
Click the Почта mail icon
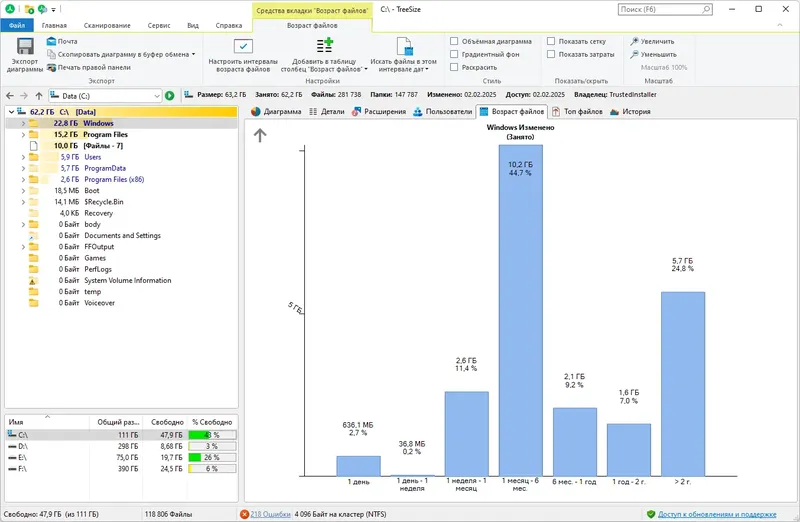point(51,41)
